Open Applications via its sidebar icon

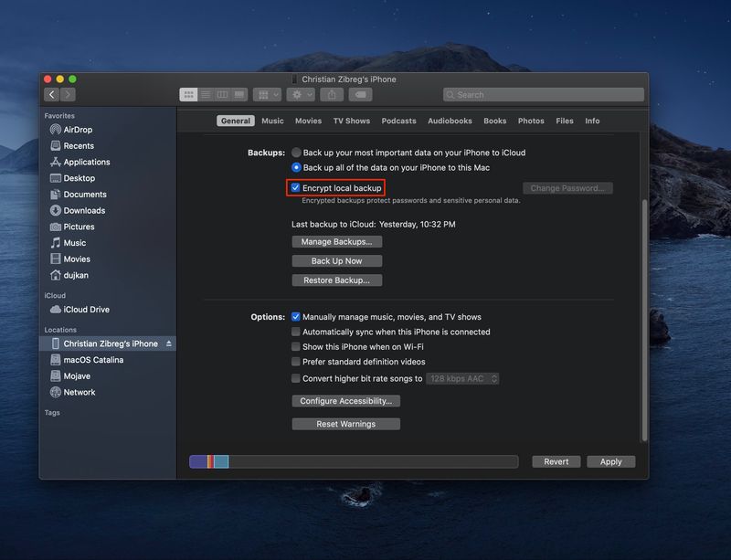(56, 162)
